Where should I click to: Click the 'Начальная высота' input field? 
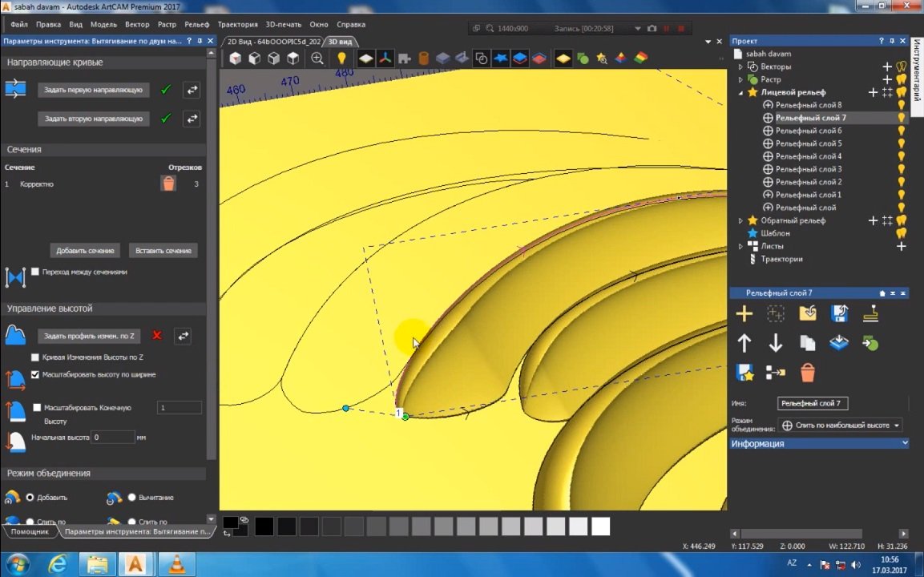(x=113, y=438)
